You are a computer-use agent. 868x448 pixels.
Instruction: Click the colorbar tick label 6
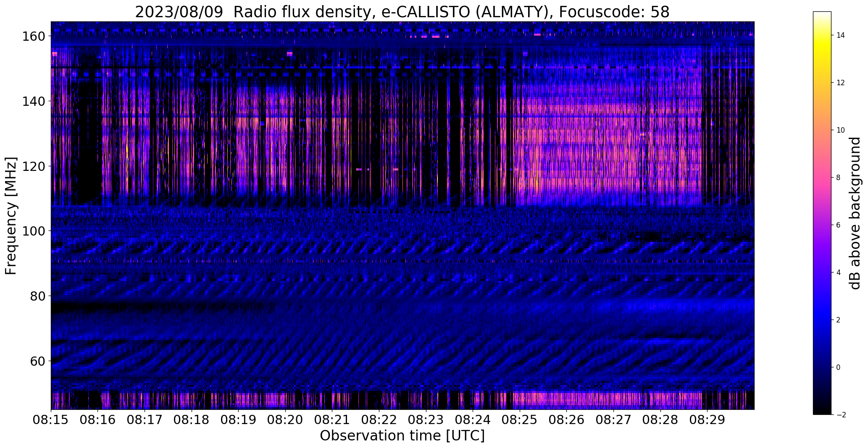(x=839, y=225)
